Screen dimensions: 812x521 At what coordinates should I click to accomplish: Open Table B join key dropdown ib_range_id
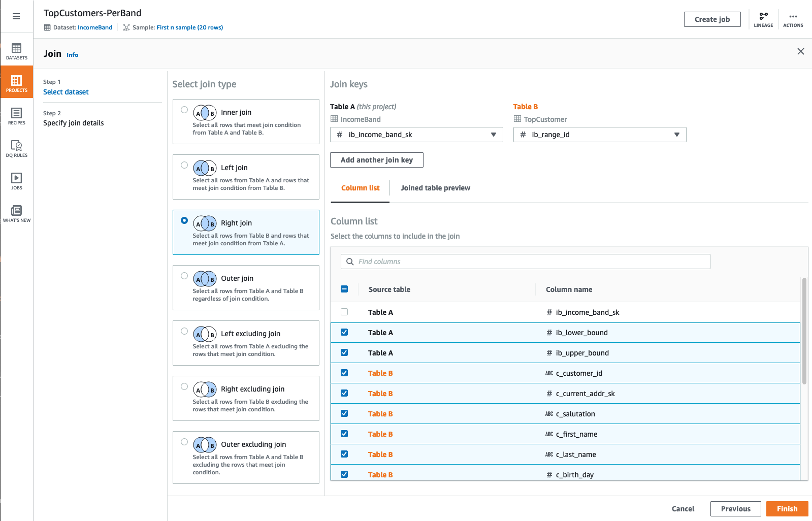pyautogui.click(x=600, y=135)
